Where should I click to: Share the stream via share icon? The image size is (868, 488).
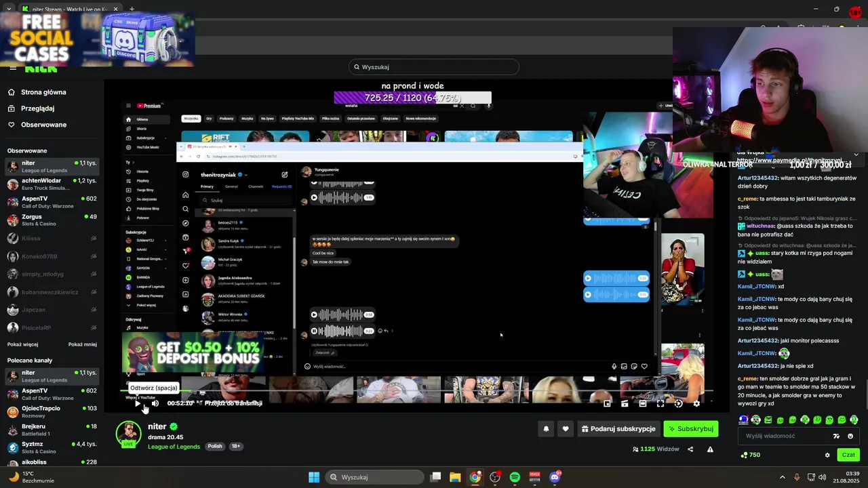click(690, 449)
